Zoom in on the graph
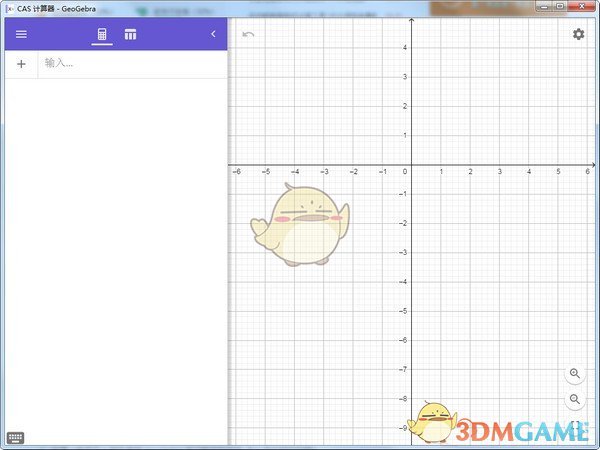 coord(575,373)
